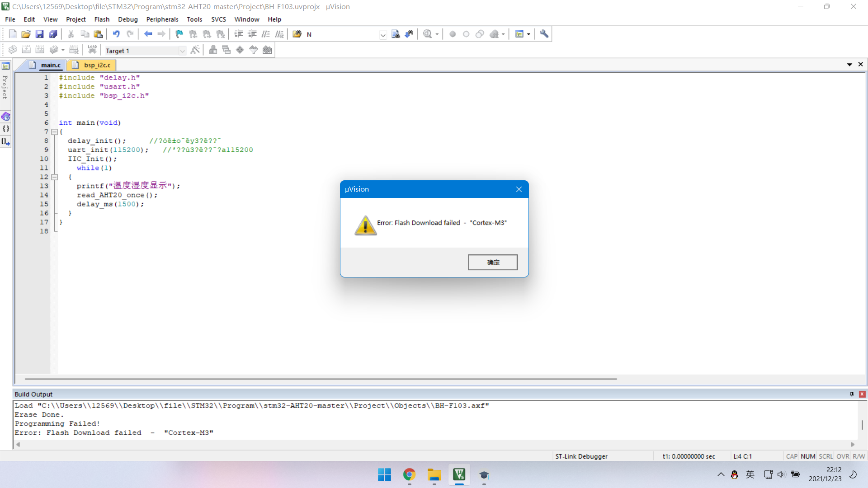The height and width of the screenshot is (488, 868).
Task: Click the Download (LOAD) to flash icon
Action: (x=92, y=50)
